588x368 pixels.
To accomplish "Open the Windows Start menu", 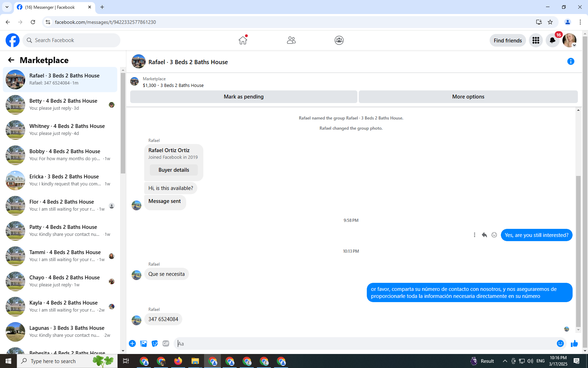I will point(8,361).
